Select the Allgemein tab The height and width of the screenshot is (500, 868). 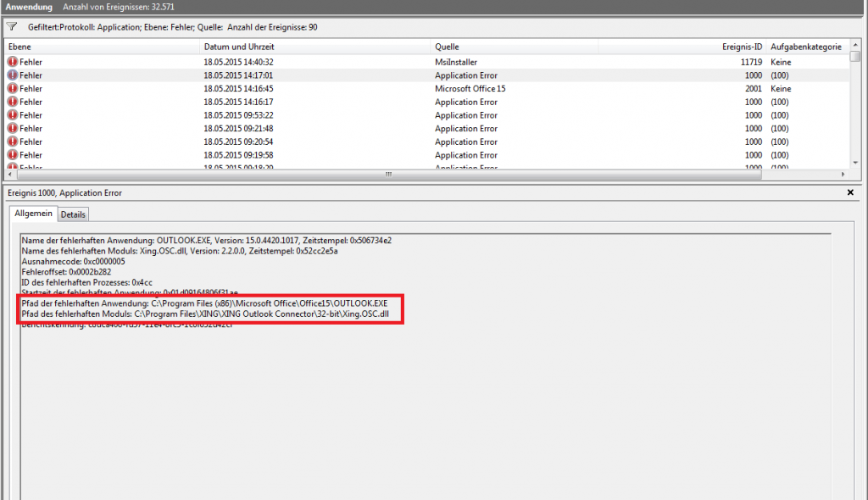pos(33,214)
